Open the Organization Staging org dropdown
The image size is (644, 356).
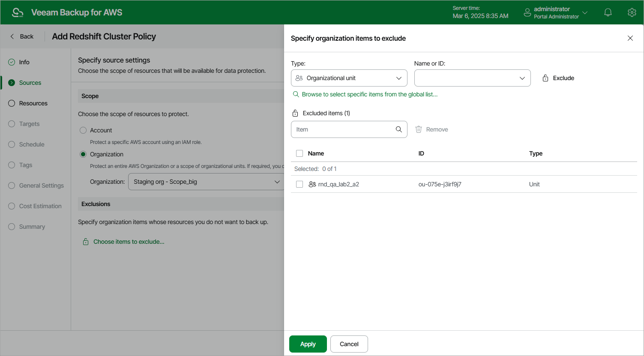[x=206, y=182]
